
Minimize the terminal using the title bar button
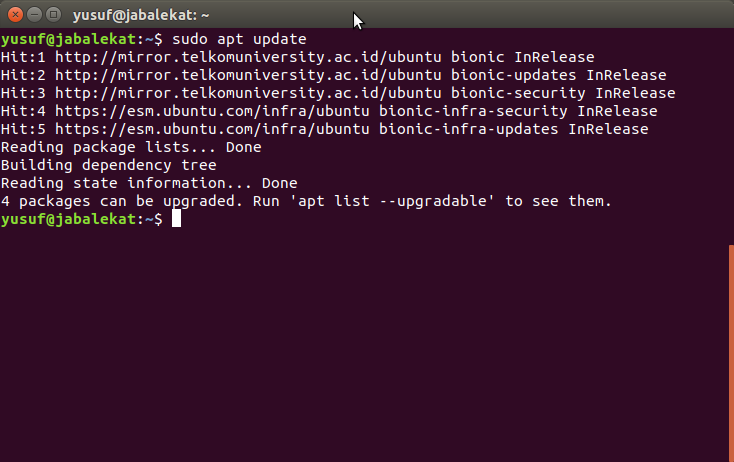(35, 15)
